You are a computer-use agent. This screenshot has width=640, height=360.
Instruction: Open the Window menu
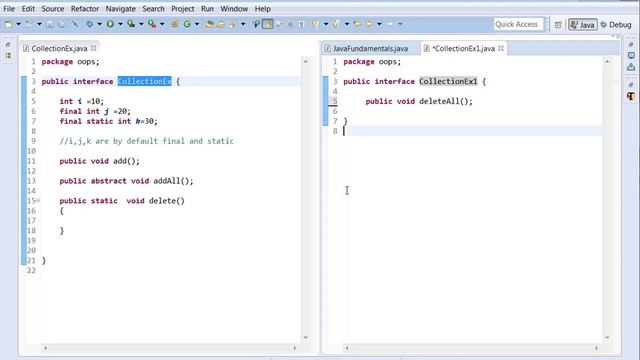pos(234,9)
